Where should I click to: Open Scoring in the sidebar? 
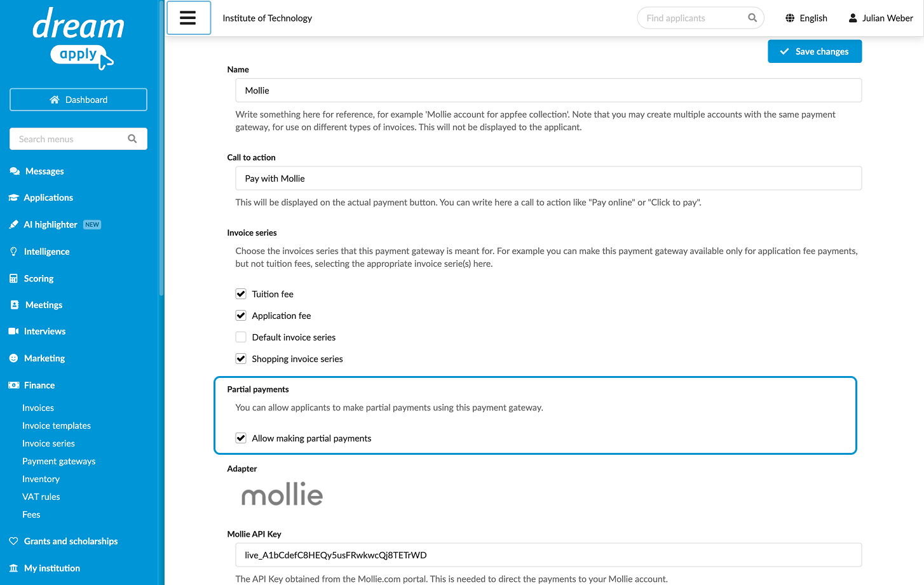[x=38, y=278]
